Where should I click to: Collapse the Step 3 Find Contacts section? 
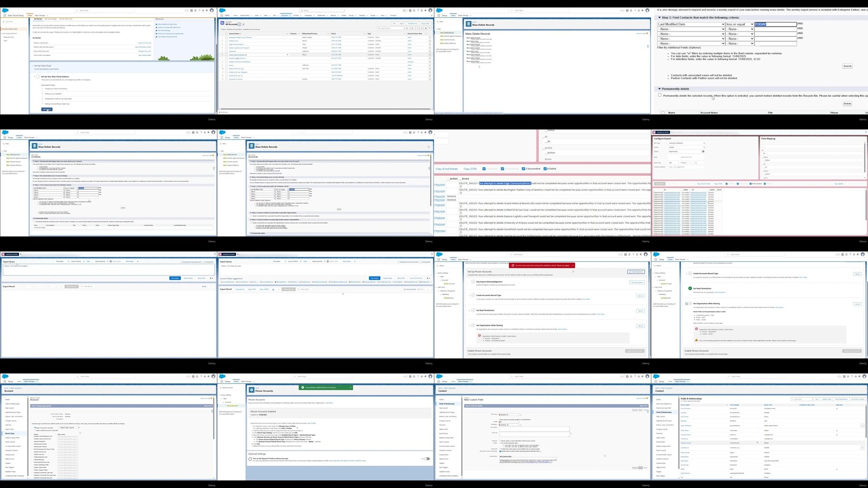660,17
